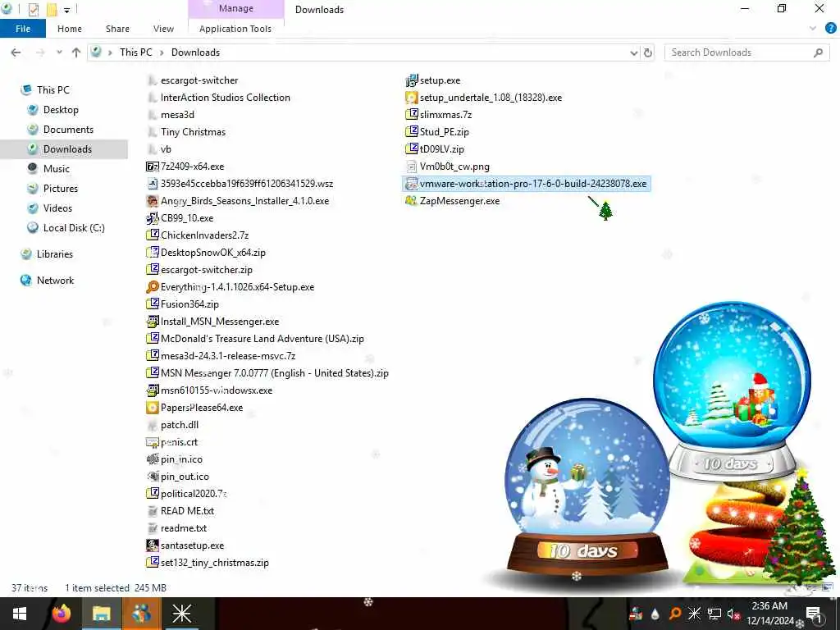Open Pictures in the navigation pane
This screenshot has height=630, width=840.
60,189
